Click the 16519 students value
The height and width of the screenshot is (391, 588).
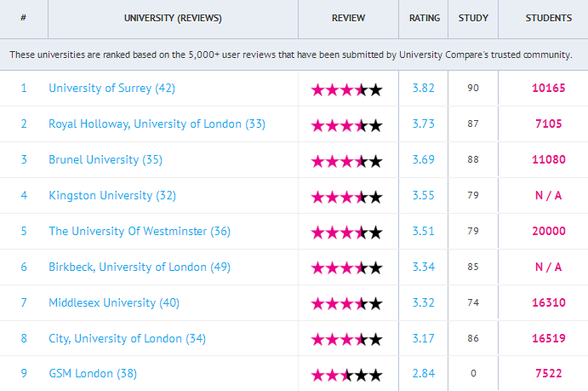(549, 338)
